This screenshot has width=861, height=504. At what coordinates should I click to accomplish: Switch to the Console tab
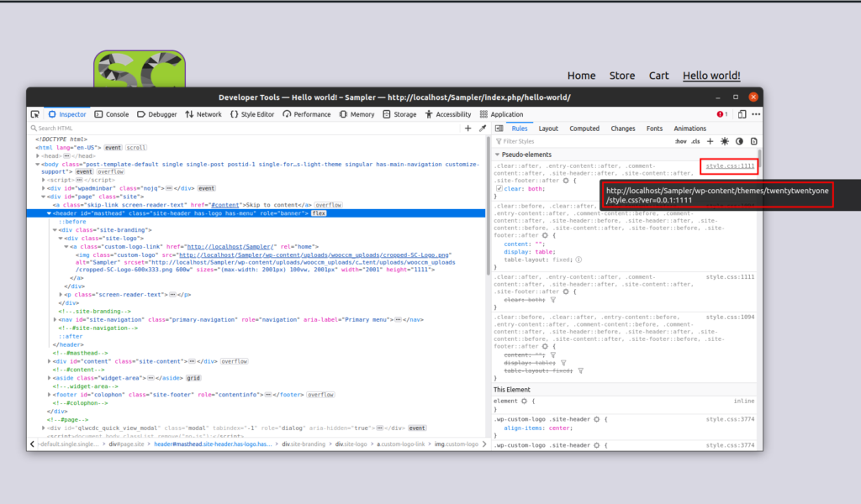(112, 114)
